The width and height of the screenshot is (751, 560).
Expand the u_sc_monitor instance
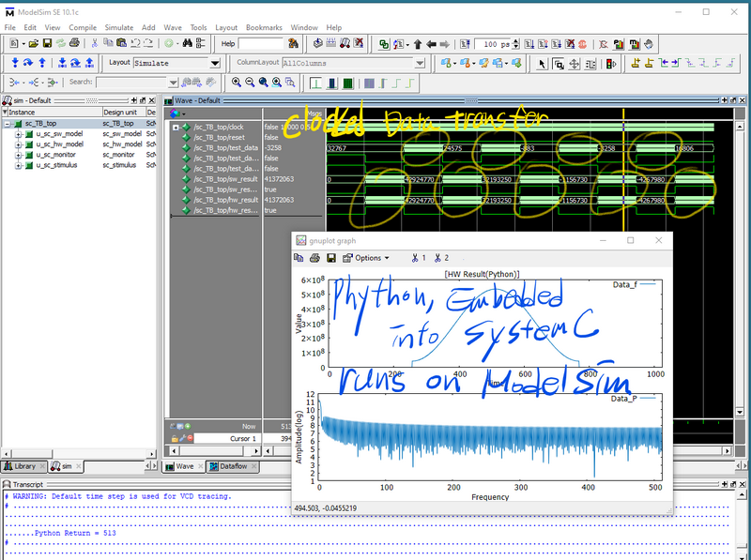tap(18, 155)
